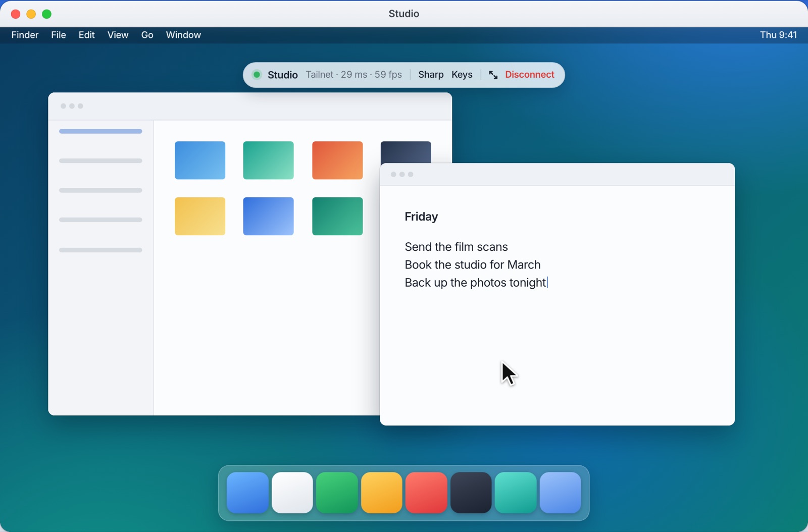Select the yellow folder thumbnail
The image size is (808, 532).
coord(200,217)
